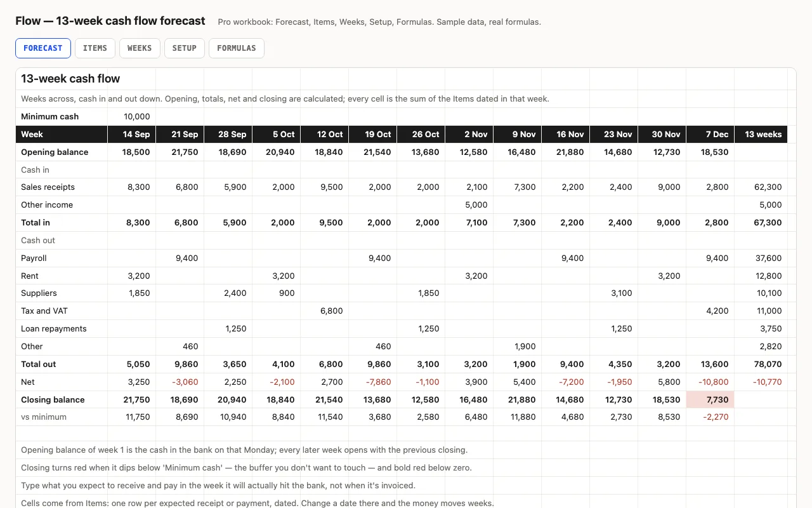Select Net 5,800 under 30 Nov
Screen dimensions: 812x508
tap(662, 382)
